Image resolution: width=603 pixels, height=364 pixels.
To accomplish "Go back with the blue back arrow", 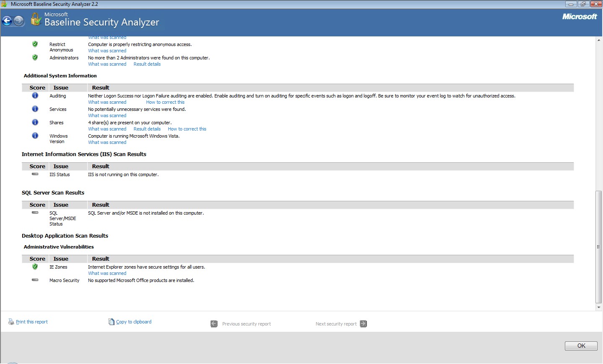I will click(7, 21).
